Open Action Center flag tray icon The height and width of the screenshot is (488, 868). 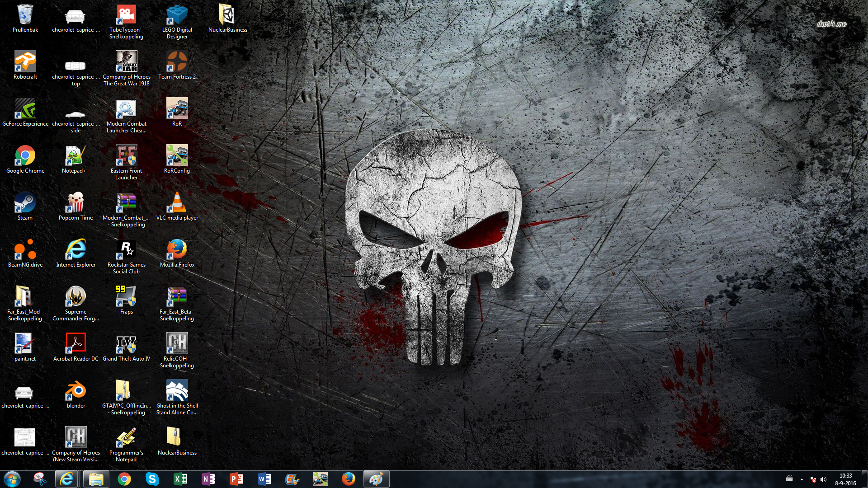coord(813,479)
